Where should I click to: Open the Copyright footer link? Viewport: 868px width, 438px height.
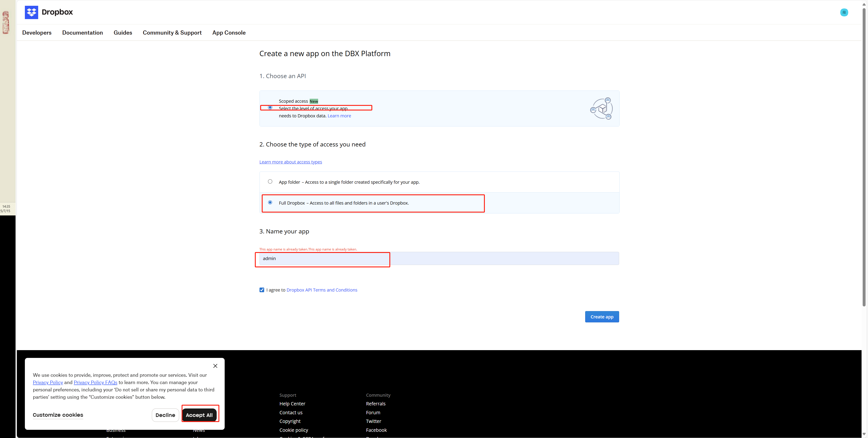click(290, 421)
